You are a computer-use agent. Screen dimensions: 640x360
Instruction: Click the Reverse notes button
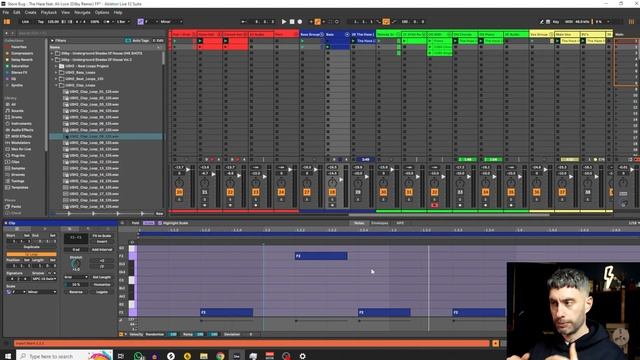76,292
